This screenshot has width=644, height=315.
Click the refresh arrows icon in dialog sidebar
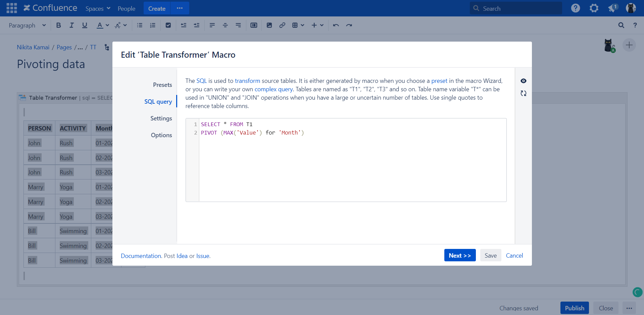point(523,93)
